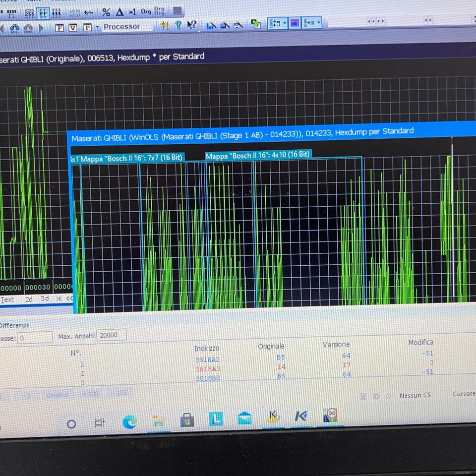
Task: Click the address field containing 0
Action: [35, 338]
